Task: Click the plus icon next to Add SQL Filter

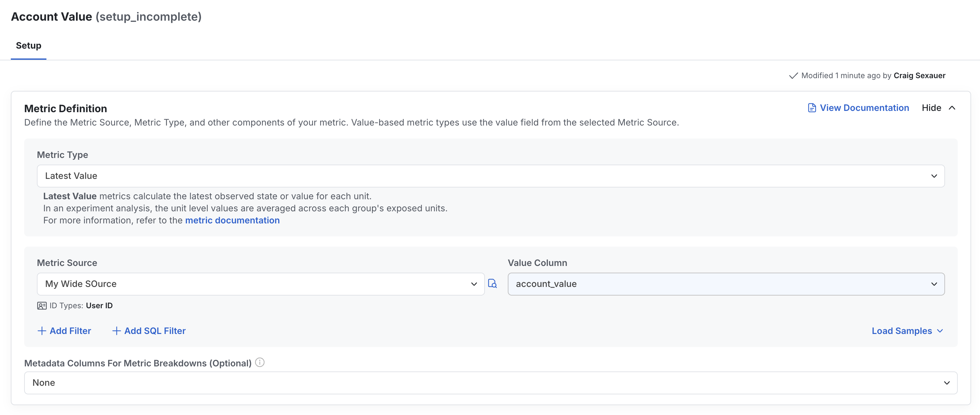Action: [x=116, y=330]
